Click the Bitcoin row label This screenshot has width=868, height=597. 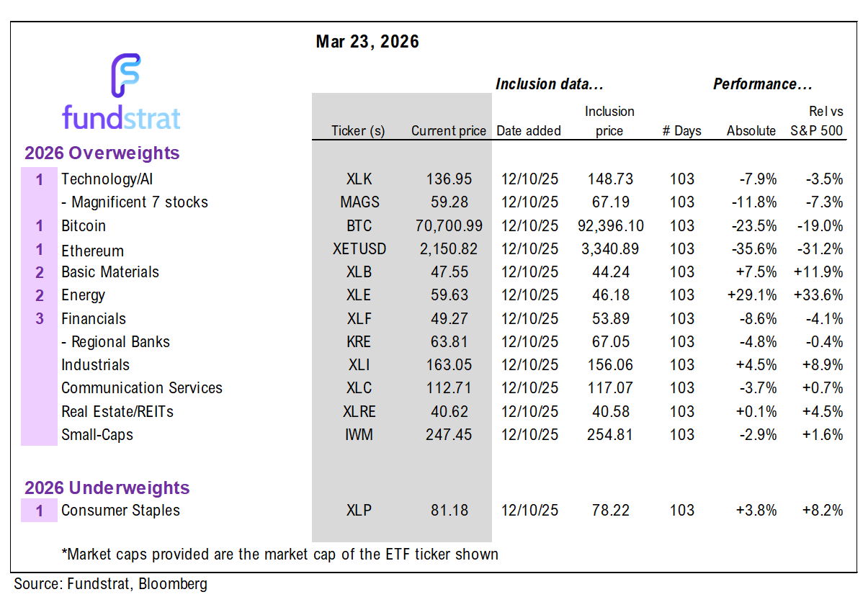84,226
